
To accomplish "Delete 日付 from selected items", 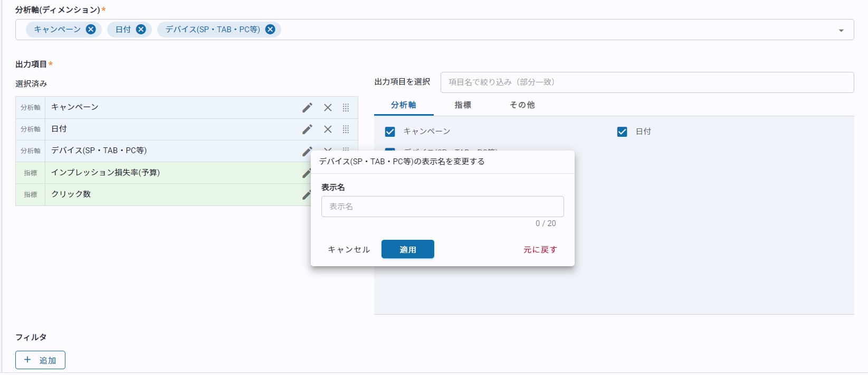I will [x=328, y=129].
